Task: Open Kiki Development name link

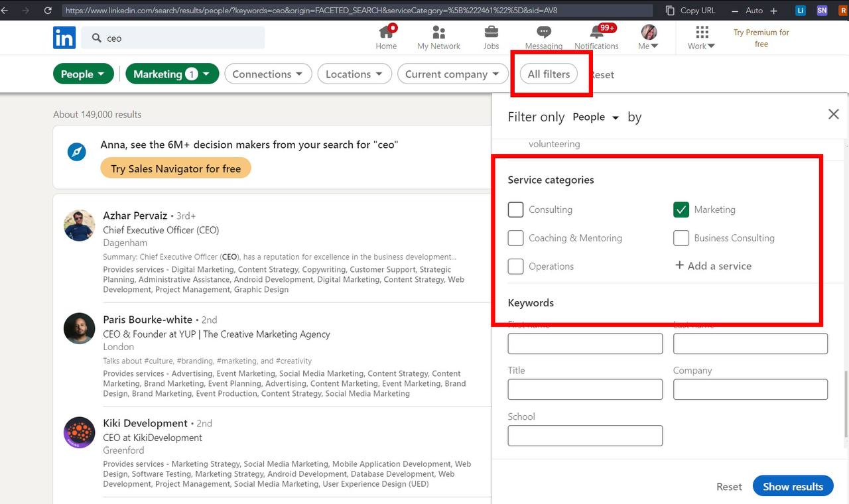Action: (x=145, y=423)
